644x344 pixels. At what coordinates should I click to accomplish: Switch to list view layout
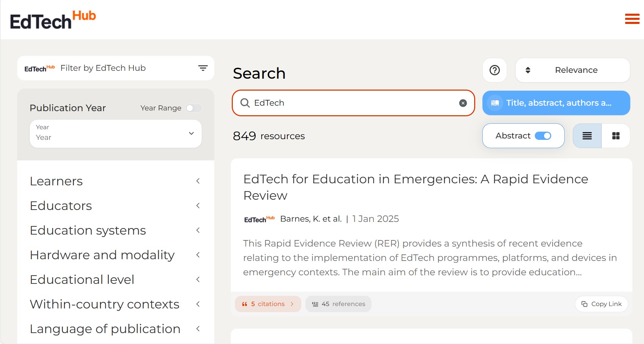(587, 136)
